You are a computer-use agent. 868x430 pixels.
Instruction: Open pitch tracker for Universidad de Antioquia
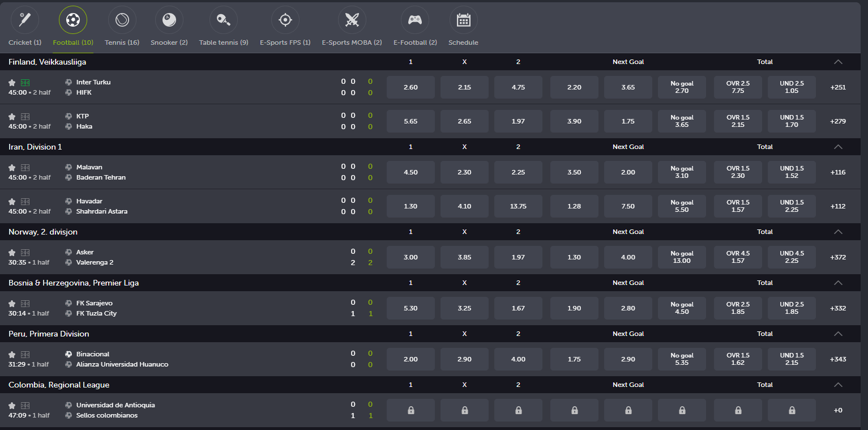tap(25, 406)
